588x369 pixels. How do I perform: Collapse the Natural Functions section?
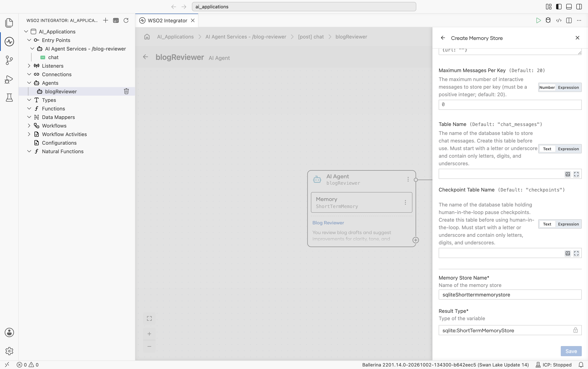tap(29, 151)
